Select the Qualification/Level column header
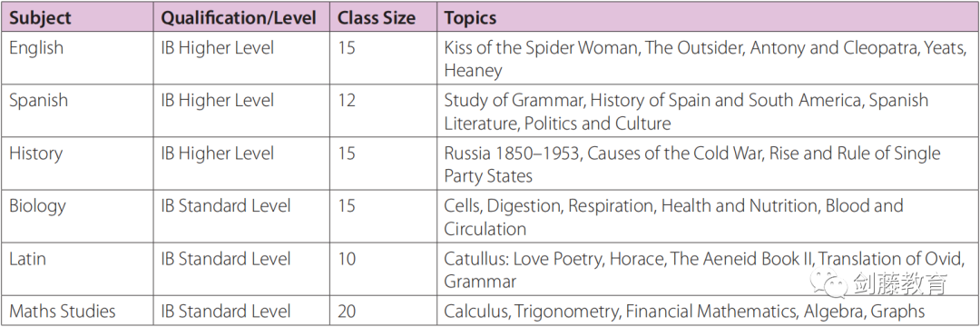The image size is (980, 327). point(242,18)
